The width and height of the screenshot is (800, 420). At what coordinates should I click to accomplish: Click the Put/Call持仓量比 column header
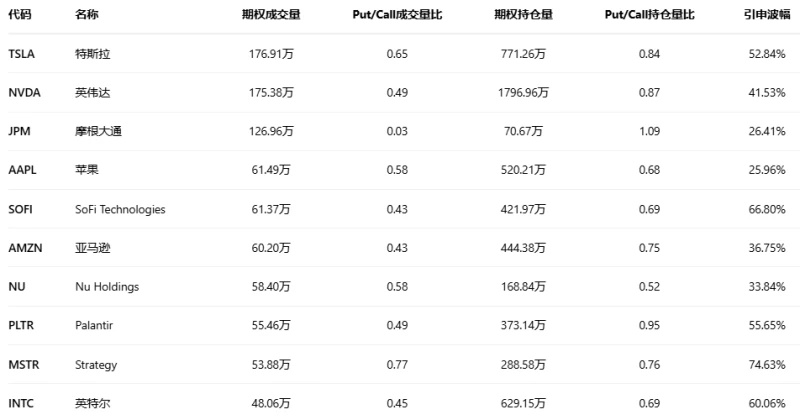pyautogui.click(x=650, y=15)
